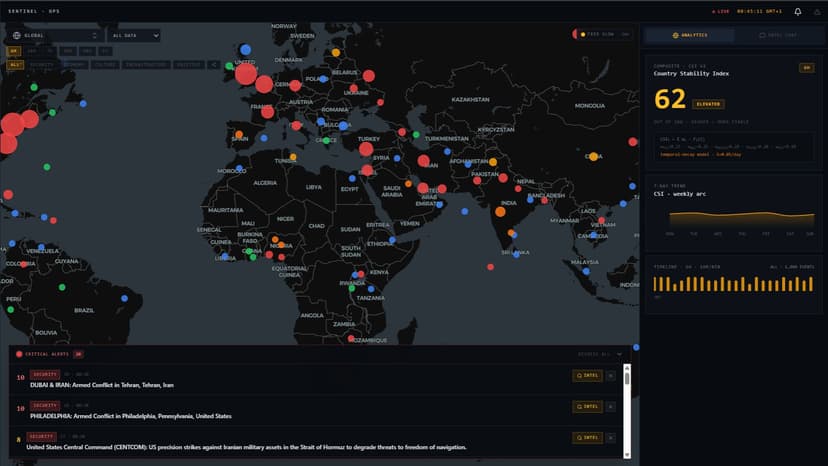Click the share icon after filter chips
This screenshot has width=828, height=466.
pyautogui.click(x=214, y=64)
